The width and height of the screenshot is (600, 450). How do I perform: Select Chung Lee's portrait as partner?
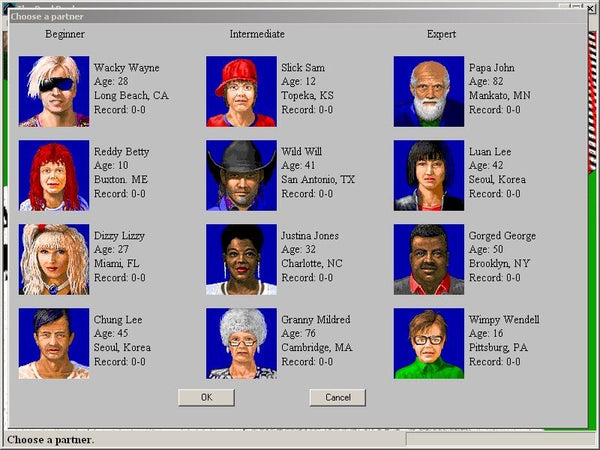tap(54, 343)
